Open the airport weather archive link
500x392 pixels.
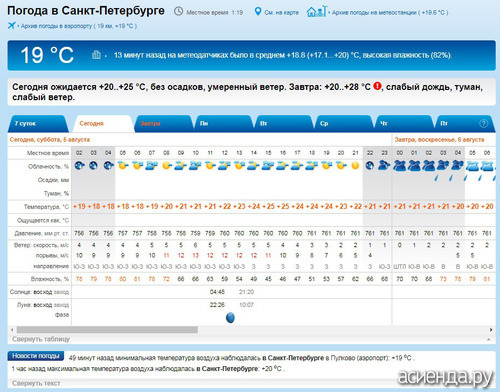coord(79,26)
